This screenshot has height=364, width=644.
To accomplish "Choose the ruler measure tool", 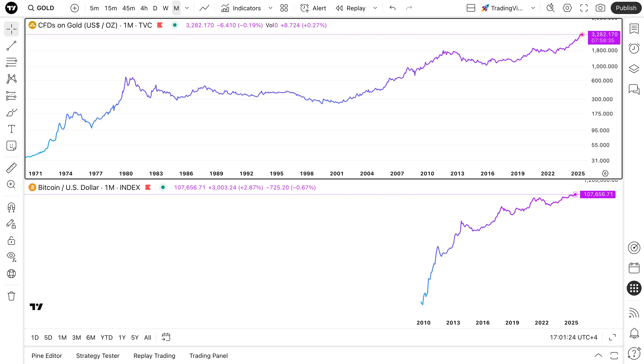I will click(11, 168).
